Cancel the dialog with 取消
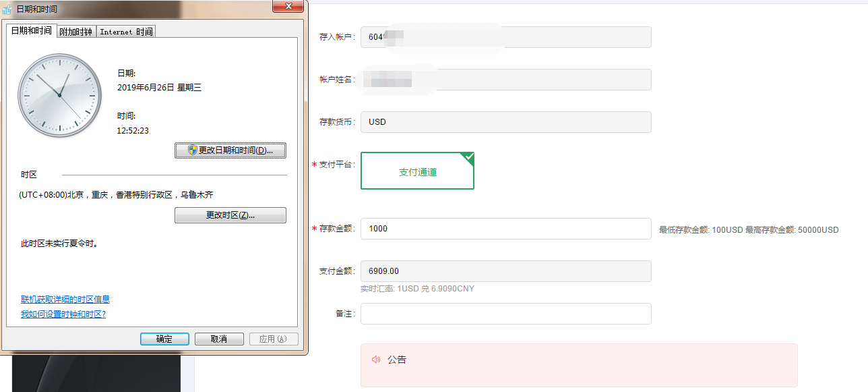The height and width of the screenshot is (392, 868). click(219, 339)
